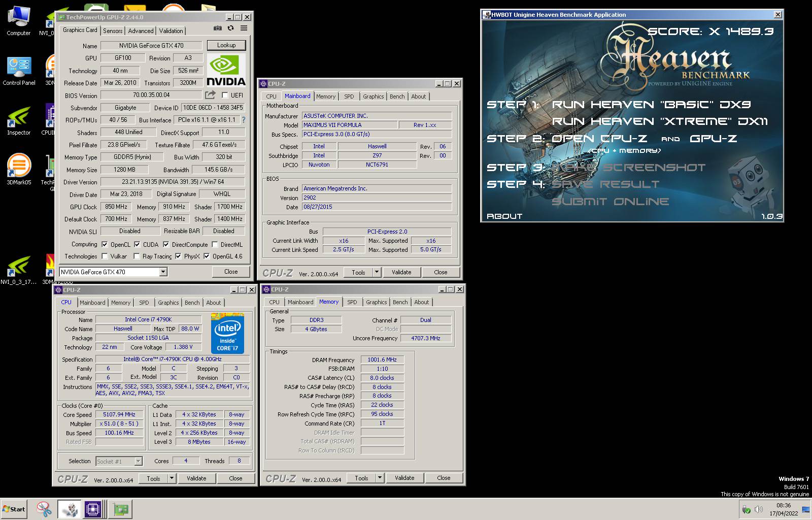Open Bench tab in Mainboard CPU-Z window

(x=397, y=96)
